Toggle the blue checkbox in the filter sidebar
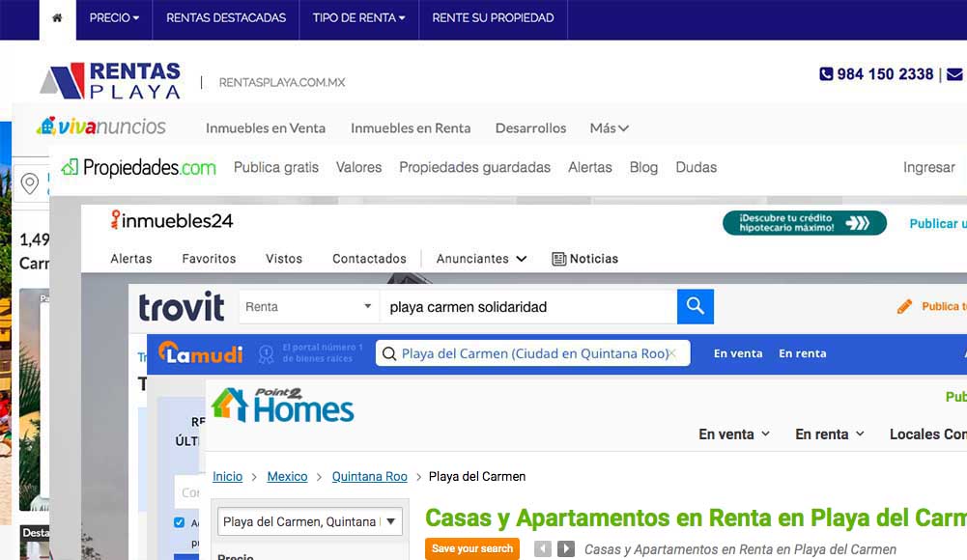Image resolution: width=967 pixels, height=560 pixels. [180, 521]
